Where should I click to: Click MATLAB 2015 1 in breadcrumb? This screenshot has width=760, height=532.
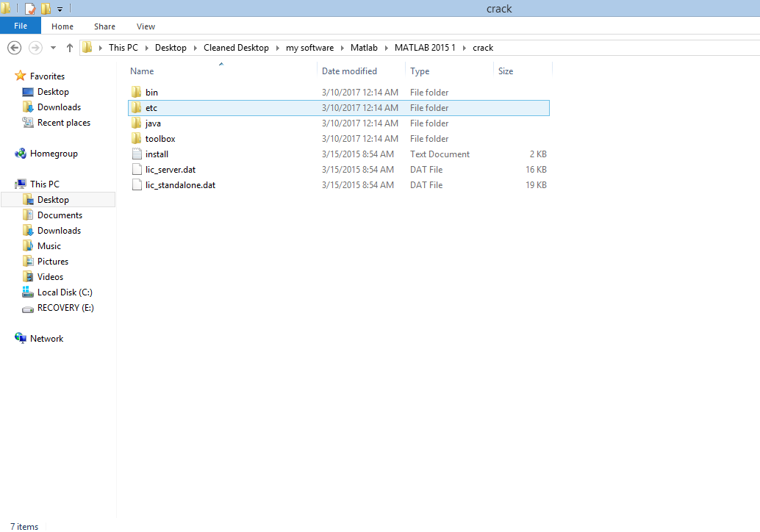(425, 48)
